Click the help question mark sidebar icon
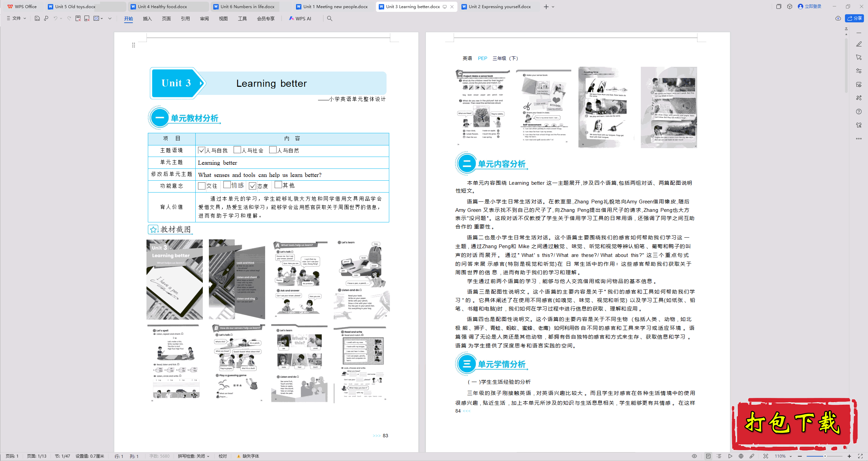The image size is (868, 461). [859, 112]
